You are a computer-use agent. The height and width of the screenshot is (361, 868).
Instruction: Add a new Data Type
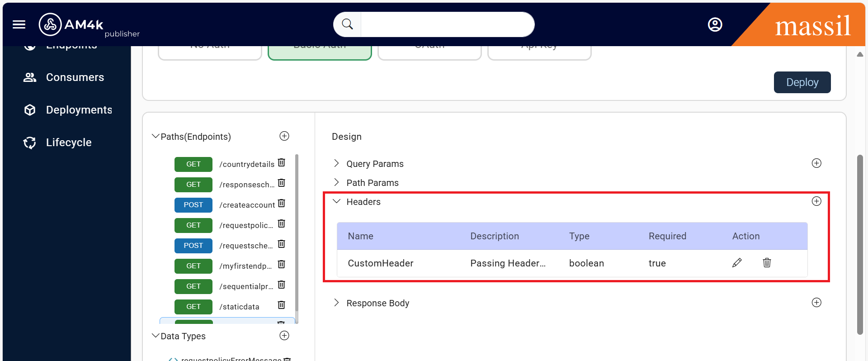click(x=284, y=336)
